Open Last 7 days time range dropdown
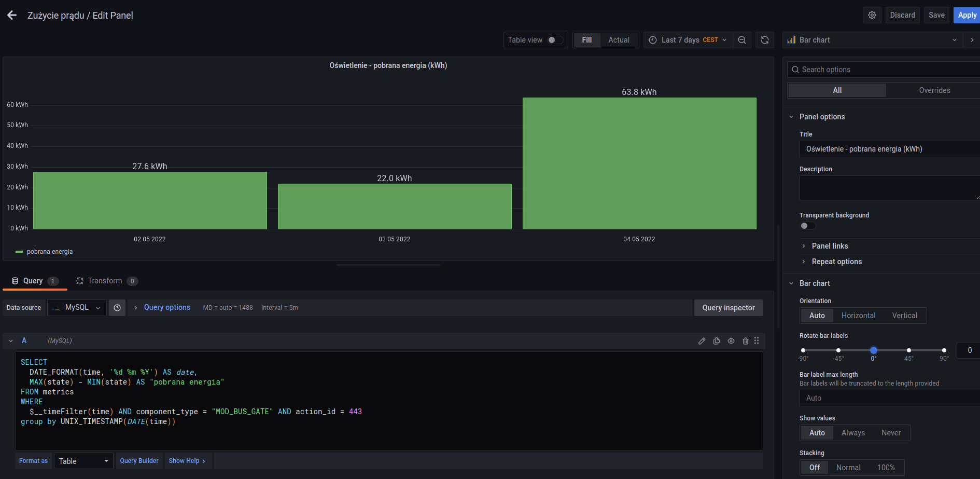 click(688, 40)
